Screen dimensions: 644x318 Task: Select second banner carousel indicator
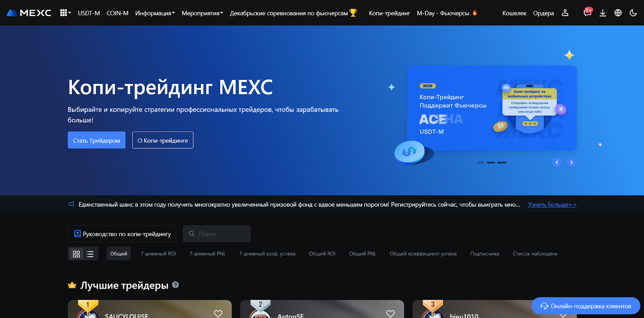tap(491, 162)
